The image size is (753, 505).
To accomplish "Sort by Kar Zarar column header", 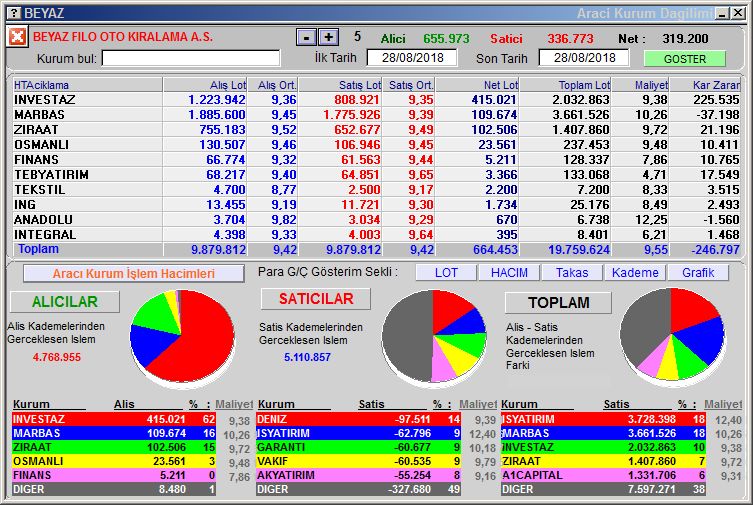I will 705,85.
